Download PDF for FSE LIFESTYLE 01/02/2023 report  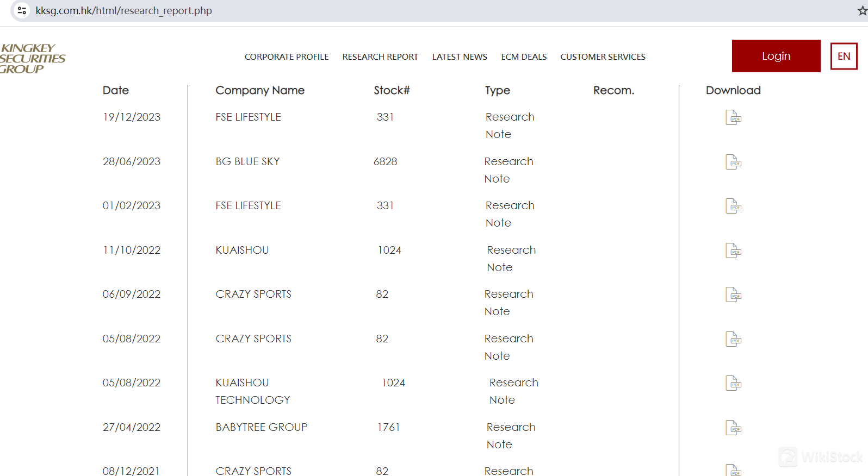coord(733,206)
